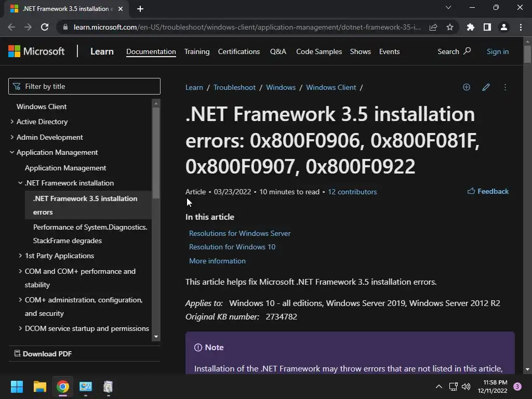Expand the Admin Development node
532x399 pixels.
pyautogui.click(x=12, y=137)
